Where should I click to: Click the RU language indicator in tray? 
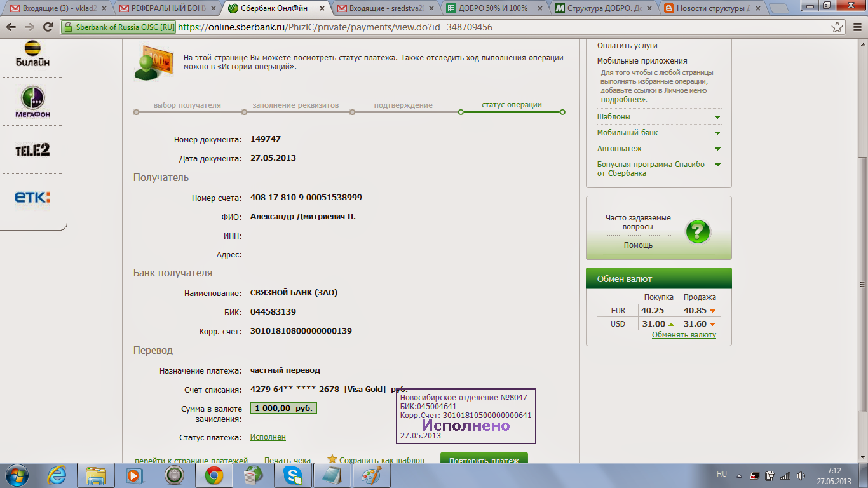coord(722,475)
